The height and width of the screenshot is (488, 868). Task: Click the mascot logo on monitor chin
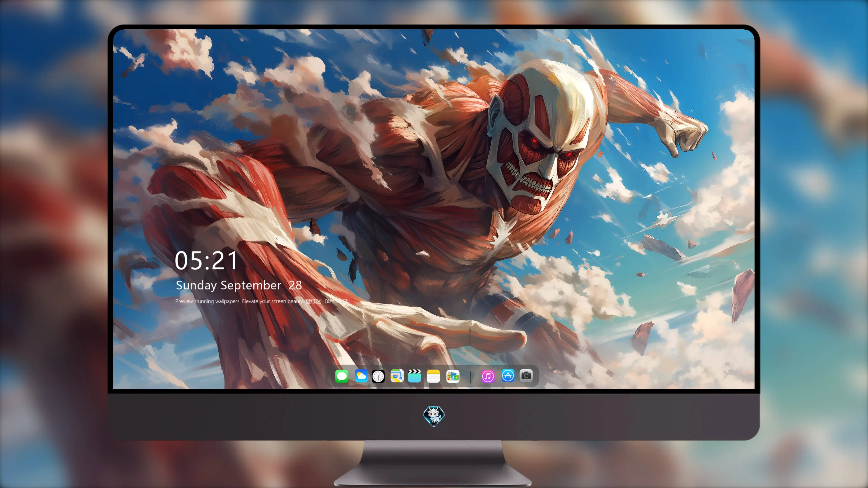[434, 416]
